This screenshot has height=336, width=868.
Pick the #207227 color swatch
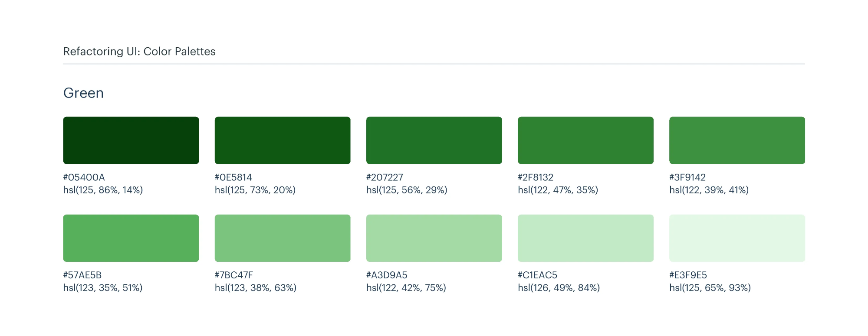pyautogui.click(x=434, y=140)
